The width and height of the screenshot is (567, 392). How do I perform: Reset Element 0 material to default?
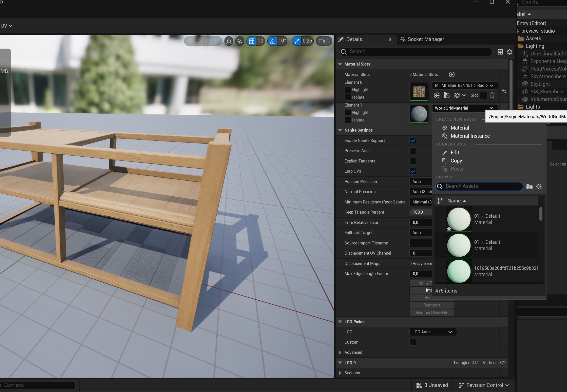(x=504, y=91)
